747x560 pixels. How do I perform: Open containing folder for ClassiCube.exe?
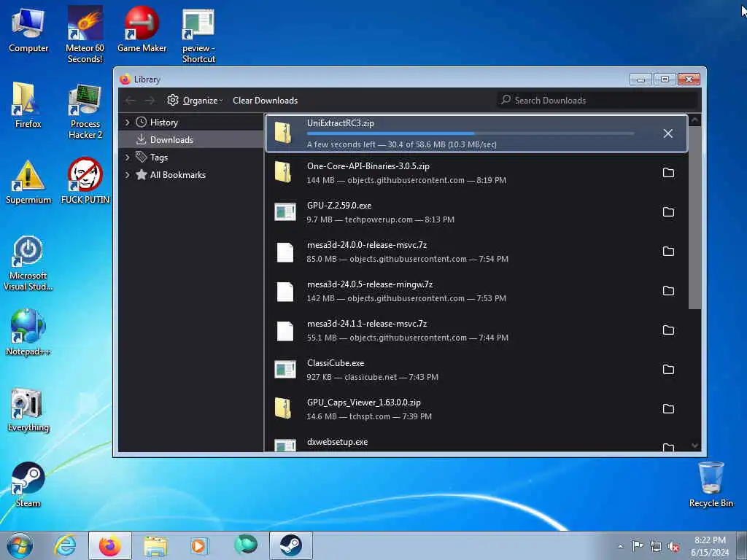pos(668,370)
